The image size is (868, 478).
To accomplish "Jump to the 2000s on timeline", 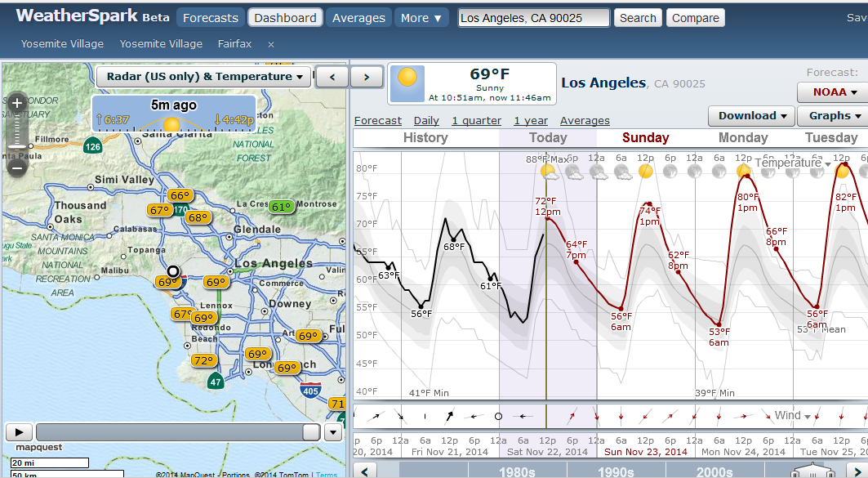I will 714,472.
